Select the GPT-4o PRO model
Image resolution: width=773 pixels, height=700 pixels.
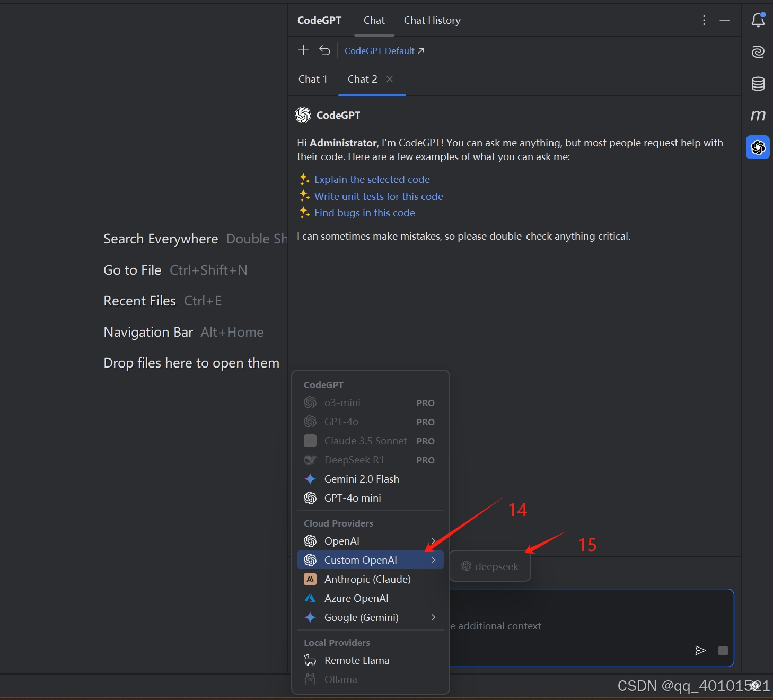pos(371,422)
